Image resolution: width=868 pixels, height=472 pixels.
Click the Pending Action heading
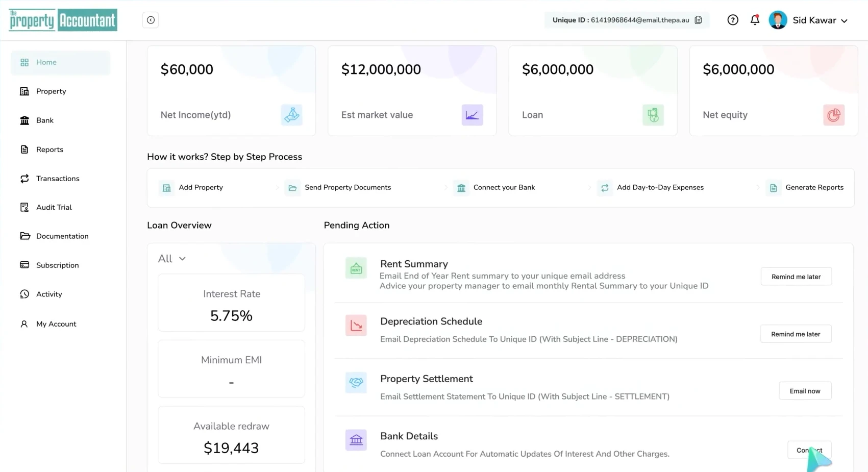click(x=357, y=226)
